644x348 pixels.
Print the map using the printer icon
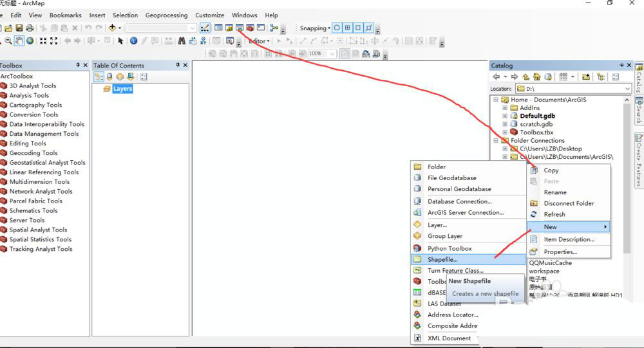[x=30, y=28]
